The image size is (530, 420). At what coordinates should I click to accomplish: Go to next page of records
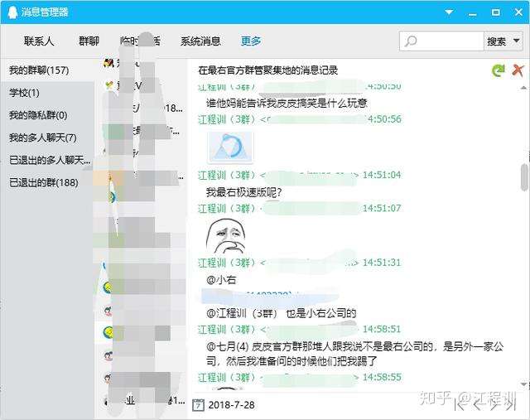click(x=494, y=403)
